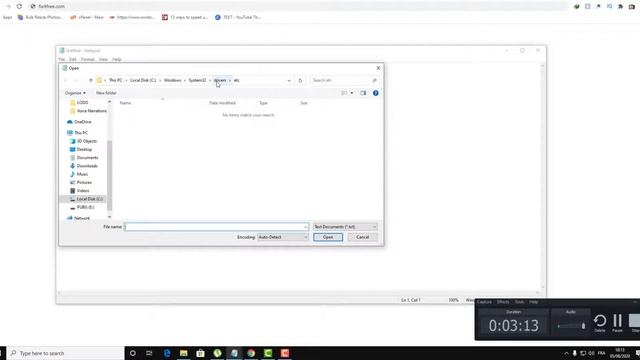640x360 pixels.
Task: Open the Notepad View menu
Action: (103, 60)
